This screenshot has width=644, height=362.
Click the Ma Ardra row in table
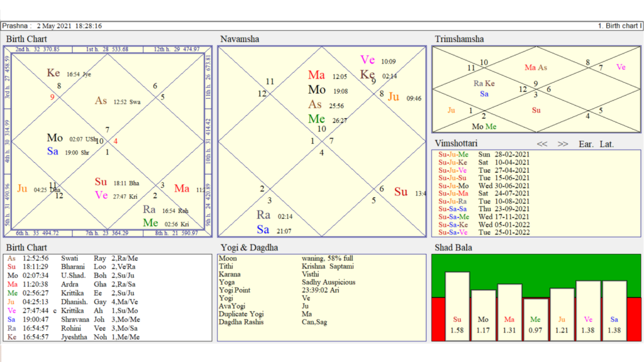(x=72, y=284)
